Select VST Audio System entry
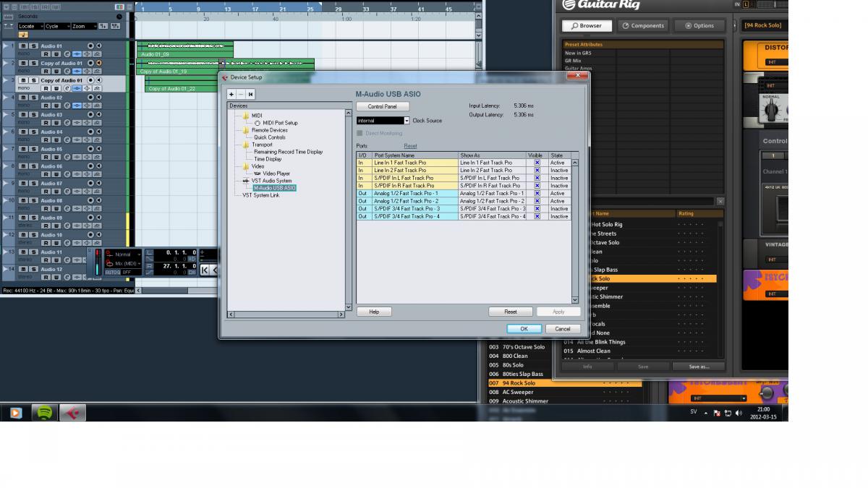Screen dimensions: 868x488 (271, 181)
